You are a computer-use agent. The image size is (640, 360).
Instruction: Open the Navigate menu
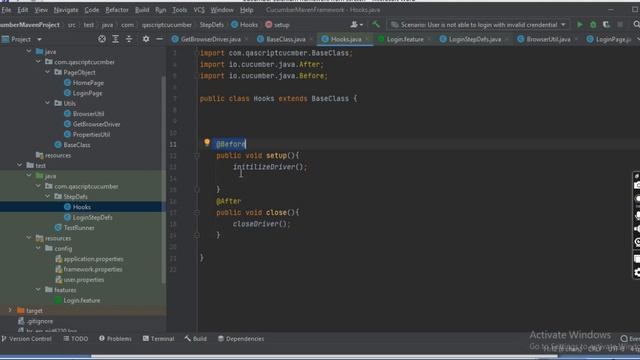(66, 10)
